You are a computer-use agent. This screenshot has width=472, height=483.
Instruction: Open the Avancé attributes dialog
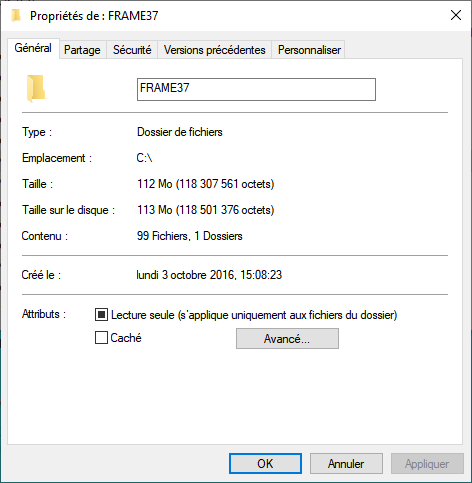click(287, 339)
